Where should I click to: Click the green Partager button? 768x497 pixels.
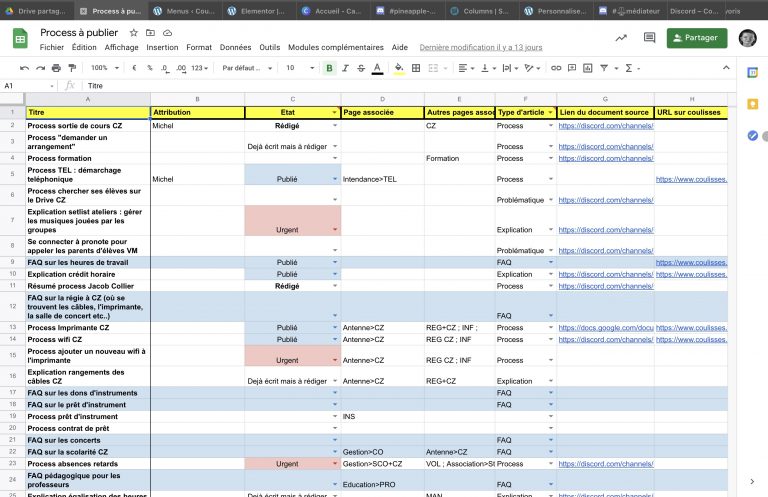click(696, 38)
